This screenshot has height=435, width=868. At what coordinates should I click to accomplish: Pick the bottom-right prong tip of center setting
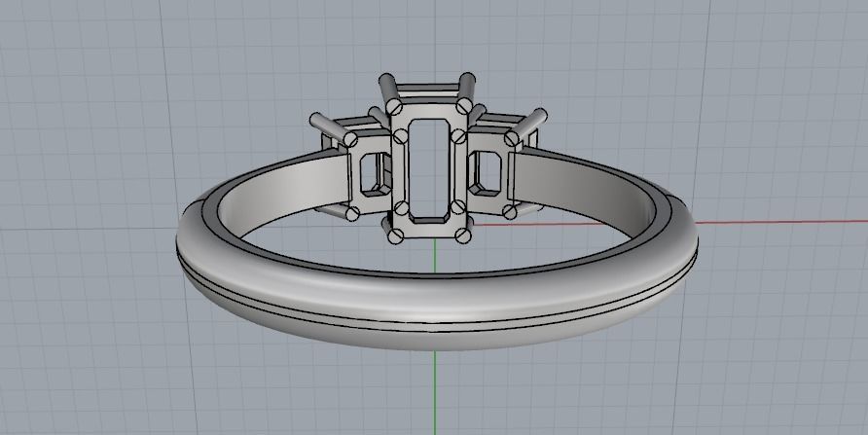[464, 236]
